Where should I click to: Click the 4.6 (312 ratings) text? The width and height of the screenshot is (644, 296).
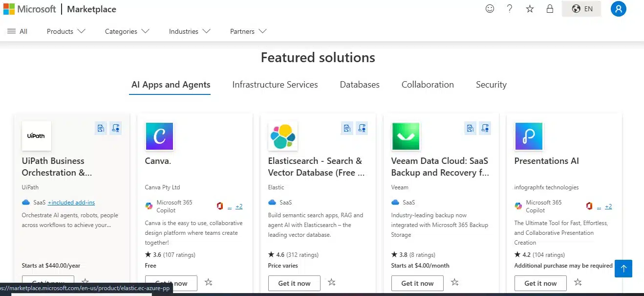click(293, 254)
